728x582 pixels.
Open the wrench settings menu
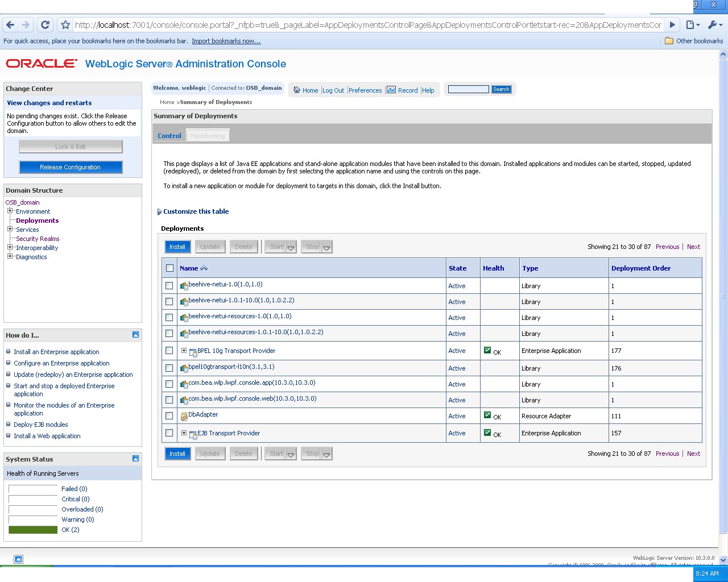tap(714, 25)
